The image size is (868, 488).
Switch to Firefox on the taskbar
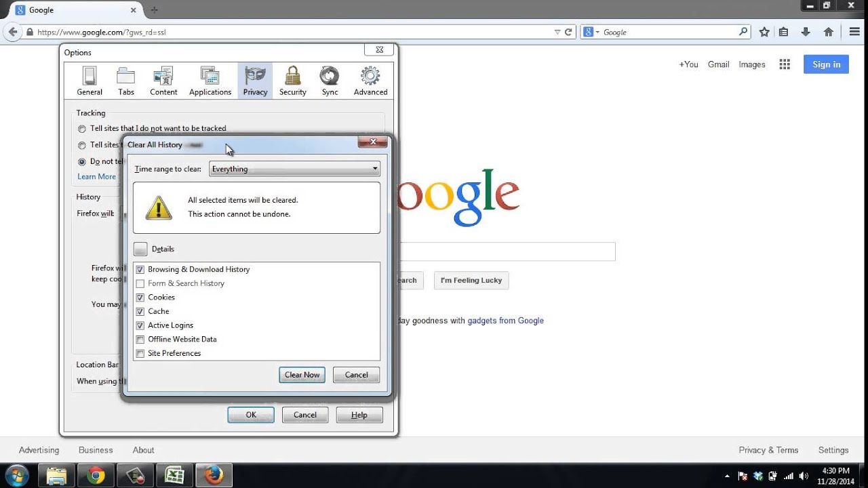click(214, 476)
